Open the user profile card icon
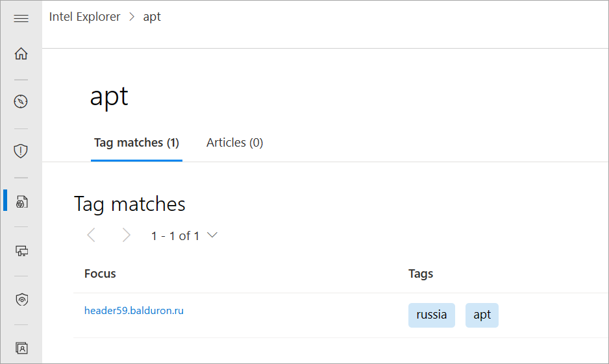Image resolution: width=609 pixels, height=364 pixels. click(22, 348)
